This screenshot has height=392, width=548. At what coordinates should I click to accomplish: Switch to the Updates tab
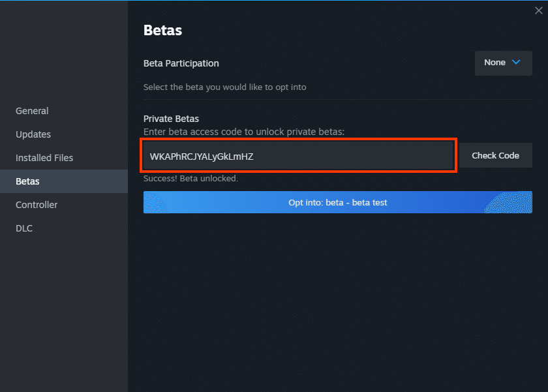click(64, 134)
